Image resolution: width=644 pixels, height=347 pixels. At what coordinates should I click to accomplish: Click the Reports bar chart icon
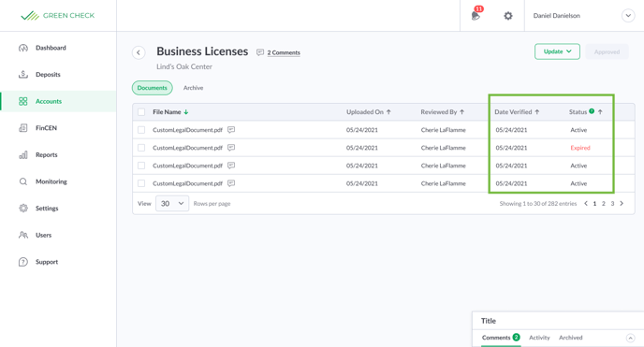click(x=23, y=154)
